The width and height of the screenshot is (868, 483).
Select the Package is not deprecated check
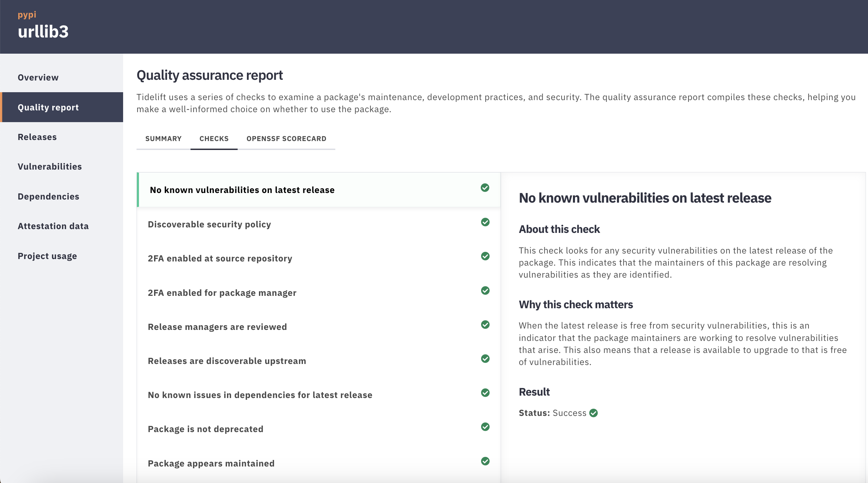pyautogui.click(x=319, y=429)
